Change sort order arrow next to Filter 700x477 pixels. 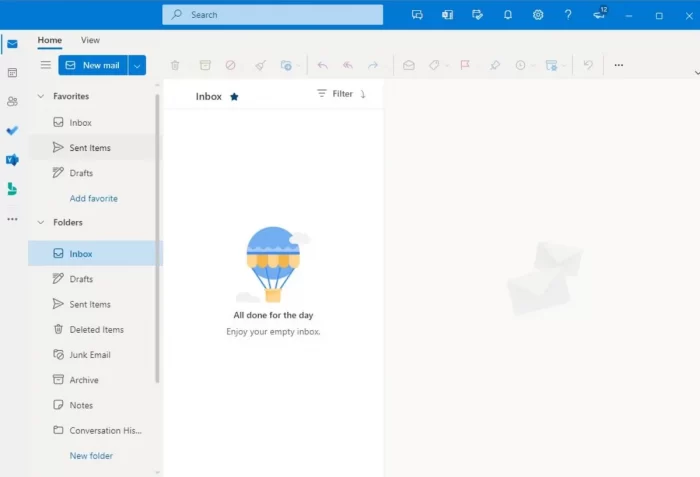(x=363, y=94)
